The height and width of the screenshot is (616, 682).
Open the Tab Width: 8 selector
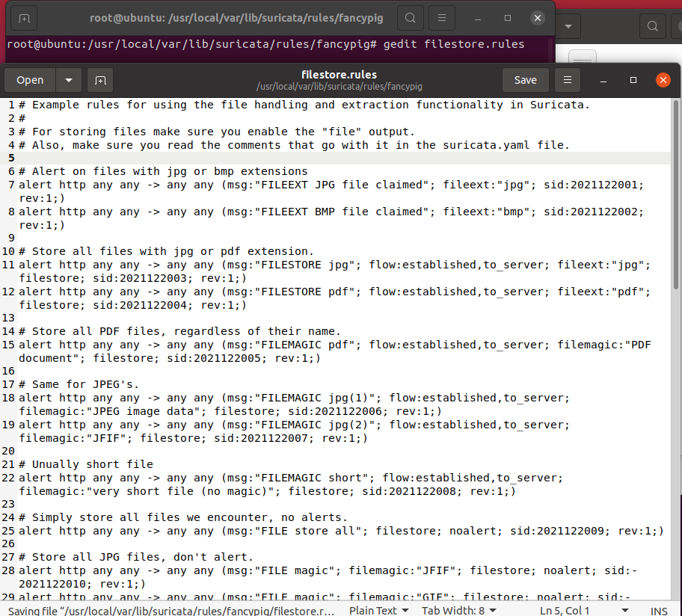pyautogui.click(x=459, y=610)
